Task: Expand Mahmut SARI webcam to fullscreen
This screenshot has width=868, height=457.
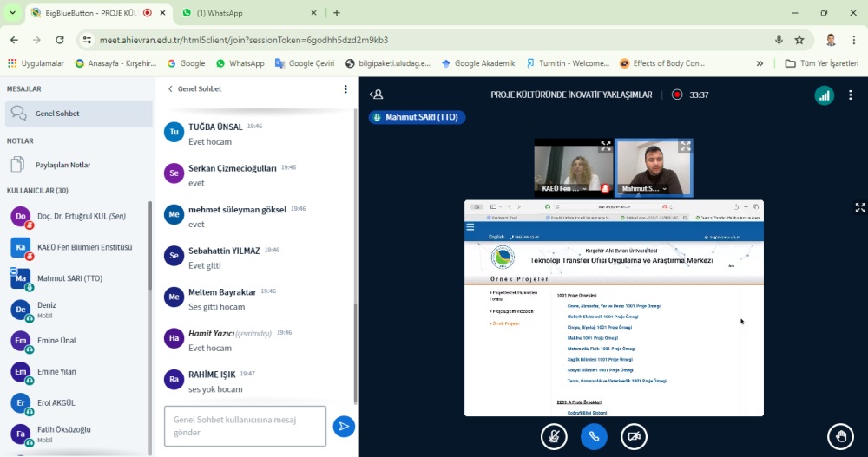Action: pos(685,147)
